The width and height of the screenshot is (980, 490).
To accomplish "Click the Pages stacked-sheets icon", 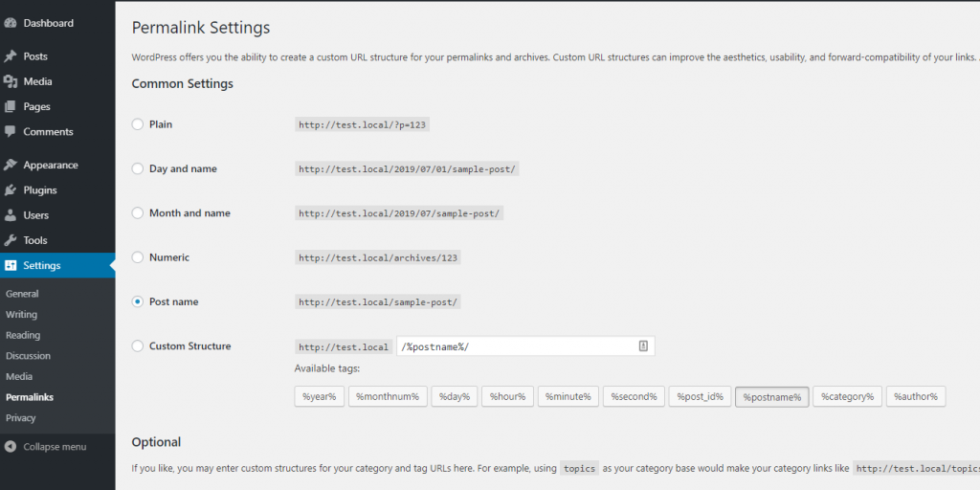I will pos(10,107).
